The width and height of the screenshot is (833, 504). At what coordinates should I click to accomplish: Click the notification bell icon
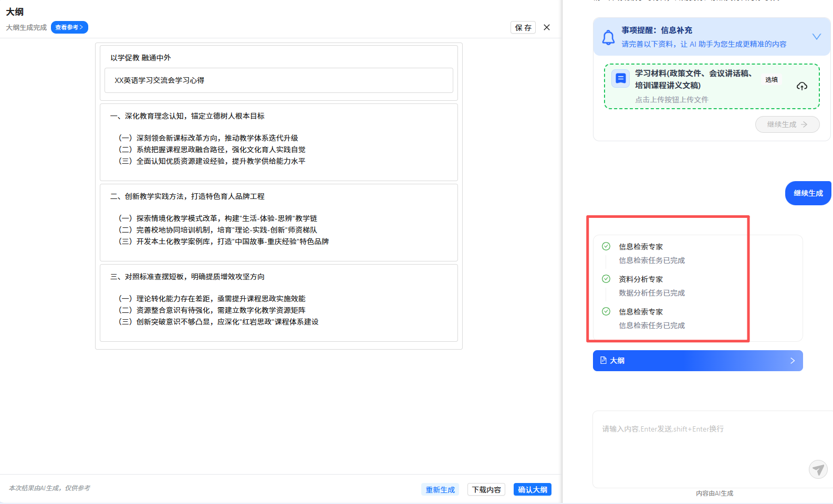(608, 37)
